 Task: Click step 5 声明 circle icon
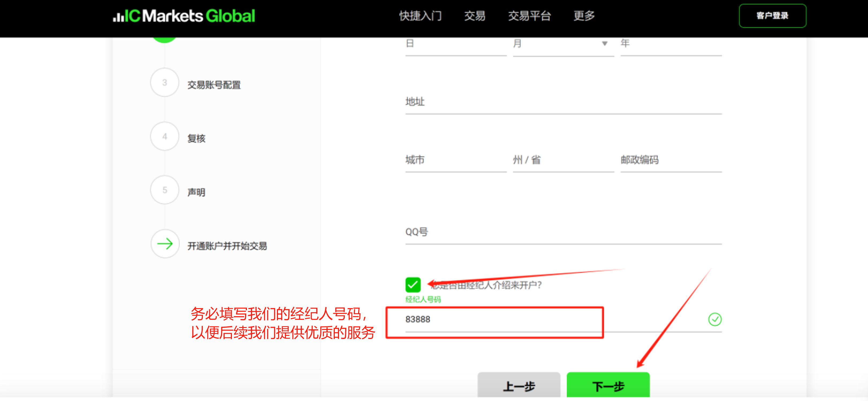pyautogui.click(x=164, y=190)
